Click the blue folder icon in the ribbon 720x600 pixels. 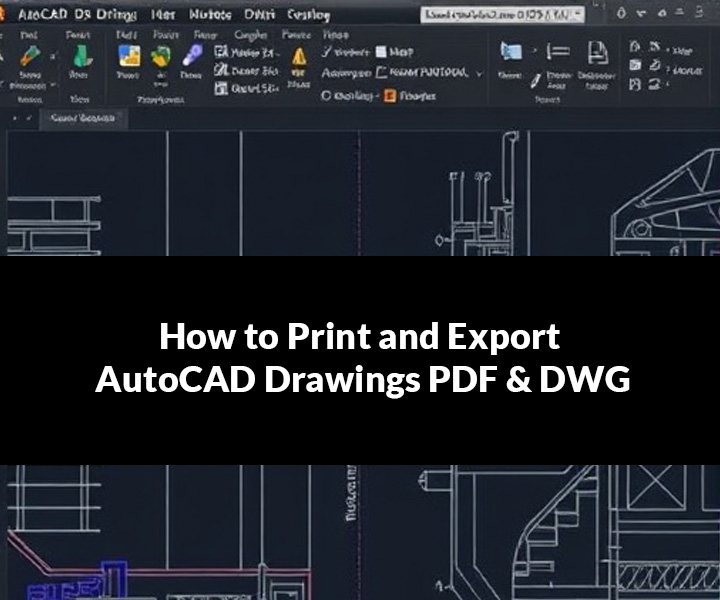[511, 52]
